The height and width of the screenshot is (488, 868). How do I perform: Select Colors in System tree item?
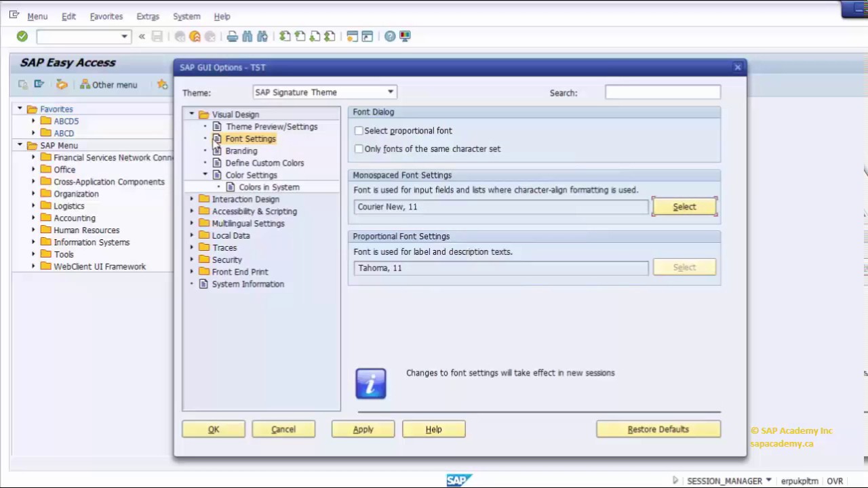tap(269, 187)
